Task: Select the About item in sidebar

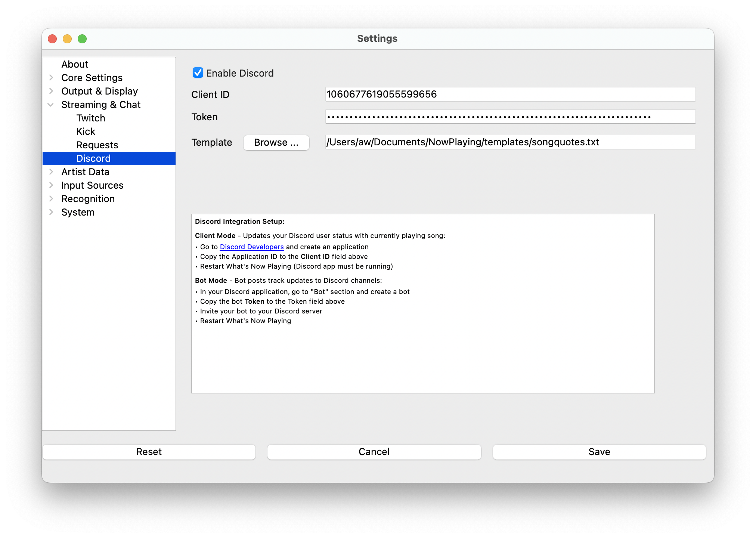Action: (x=75, y=64)
